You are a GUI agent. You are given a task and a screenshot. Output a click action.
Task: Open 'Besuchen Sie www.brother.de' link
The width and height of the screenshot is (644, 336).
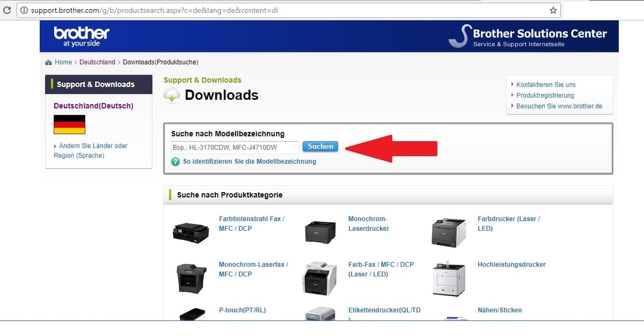click(559, 106)
